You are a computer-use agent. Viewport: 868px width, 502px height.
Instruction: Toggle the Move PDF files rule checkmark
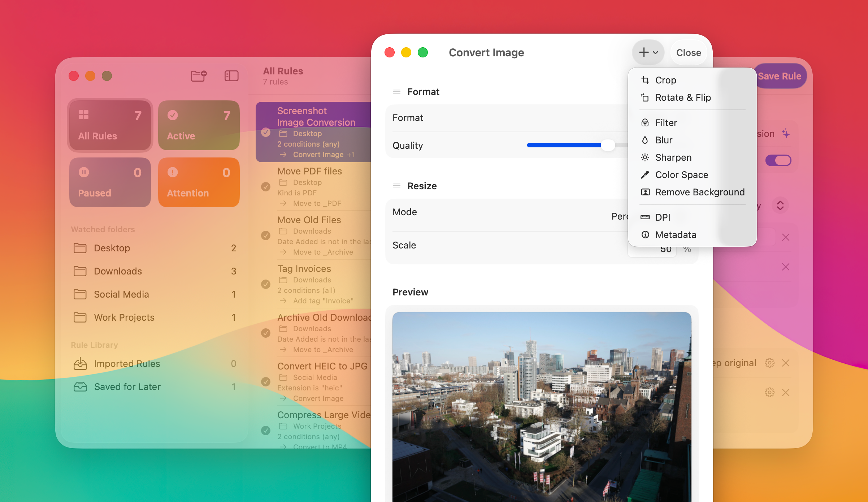266,187
